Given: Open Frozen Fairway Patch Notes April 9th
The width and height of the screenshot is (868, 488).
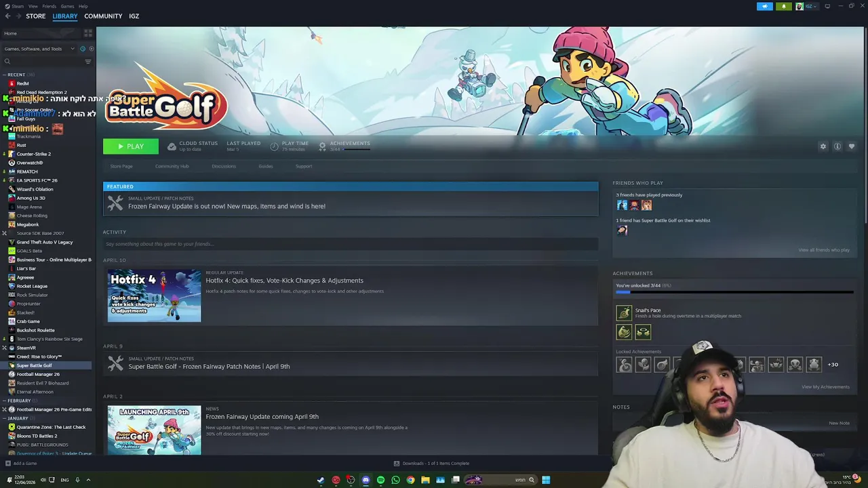Looking at the screenshot, I should tap(209, 367).
